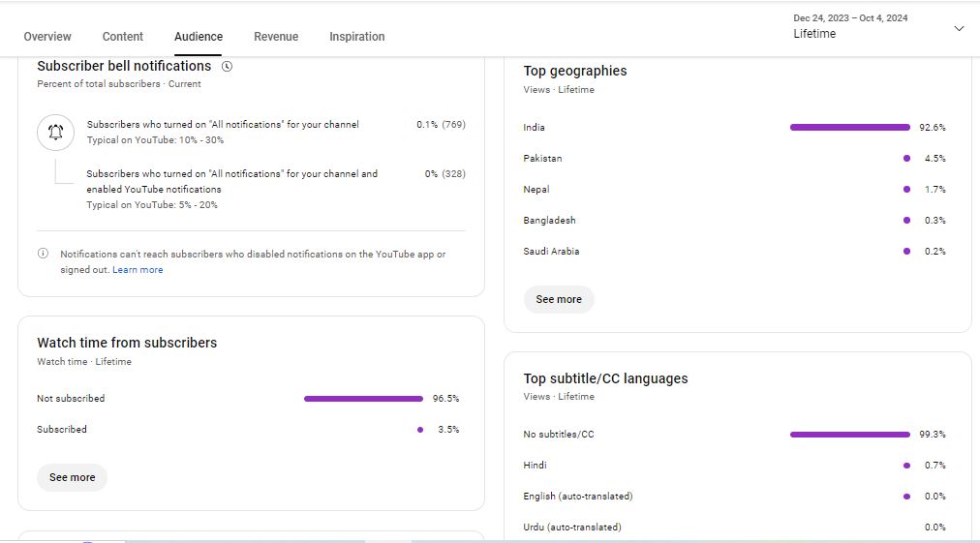Select the Audience tab

tap(199, 37)
